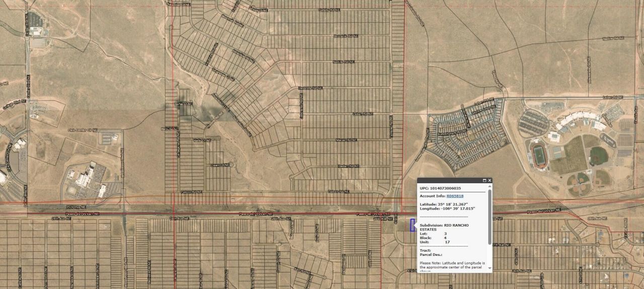Select the blue highlighted parcel on map
Viewport: 644px width, 289px height.
point(412,226)
